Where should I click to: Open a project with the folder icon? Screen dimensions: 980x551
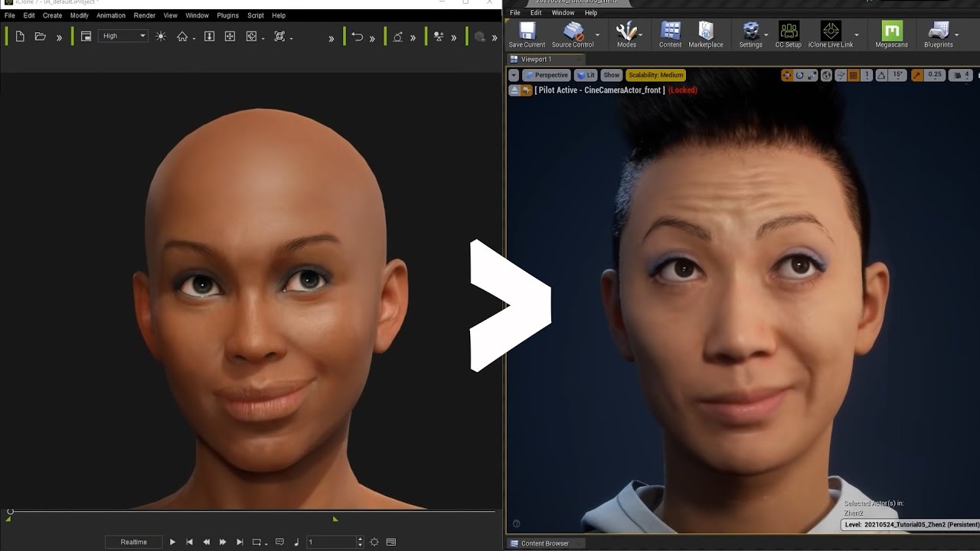[41, 37]
